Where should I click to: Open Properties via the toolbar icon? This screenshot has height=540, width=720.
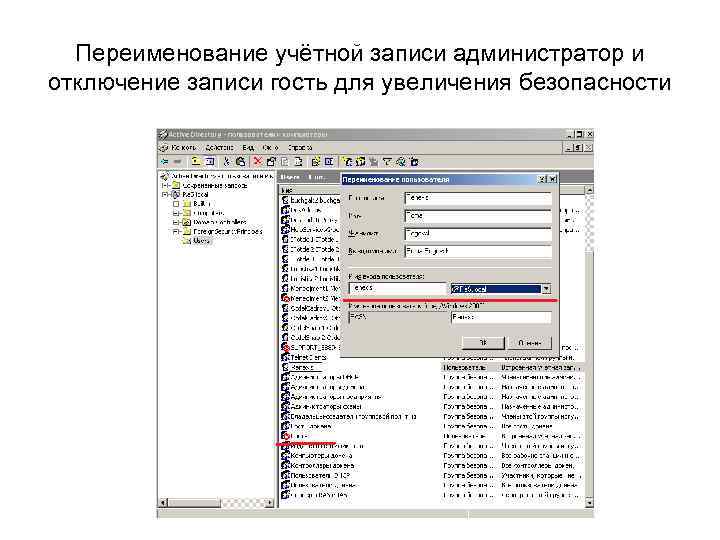pos(271,162)
